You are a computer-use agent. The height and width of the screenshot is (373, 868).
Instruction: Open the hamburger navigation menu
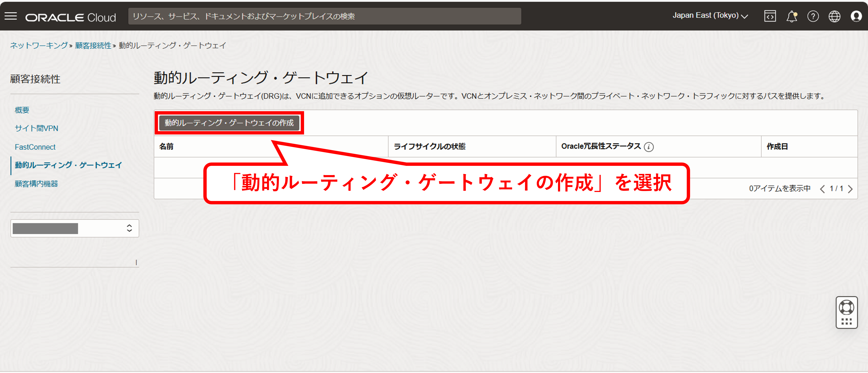(10, 16)
